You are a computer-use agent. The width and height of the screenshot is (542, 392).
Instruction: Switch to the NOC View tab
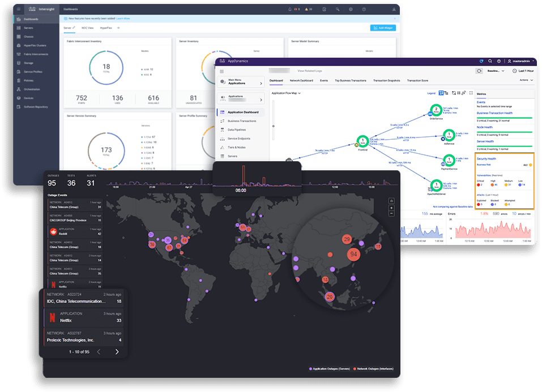click(88, 27)
